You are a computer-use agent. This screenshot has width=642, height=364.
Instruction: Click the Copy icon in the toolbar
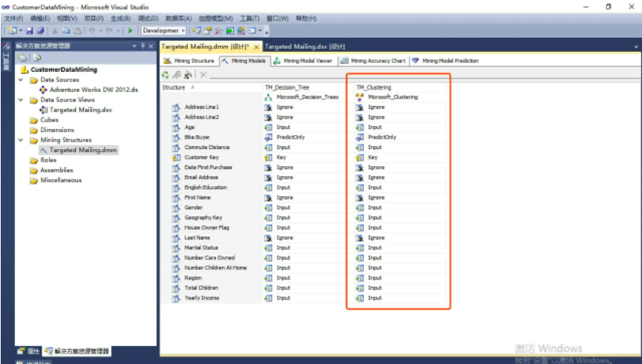coord(66,30)
